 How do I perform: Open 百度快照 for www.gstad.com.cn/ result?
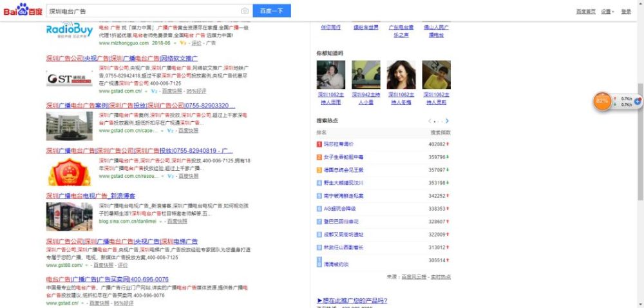click(x=172, y=91)
